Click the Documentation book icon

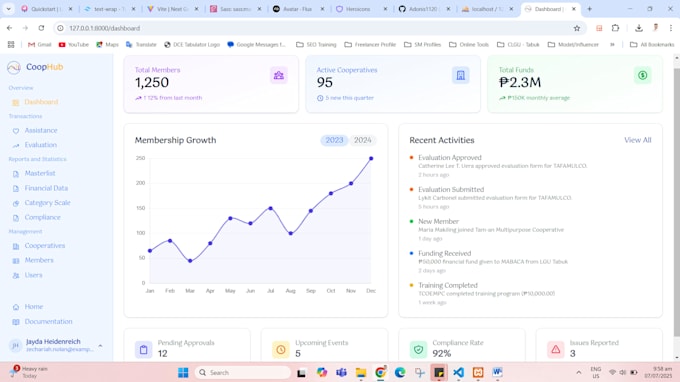coord(16,322)
